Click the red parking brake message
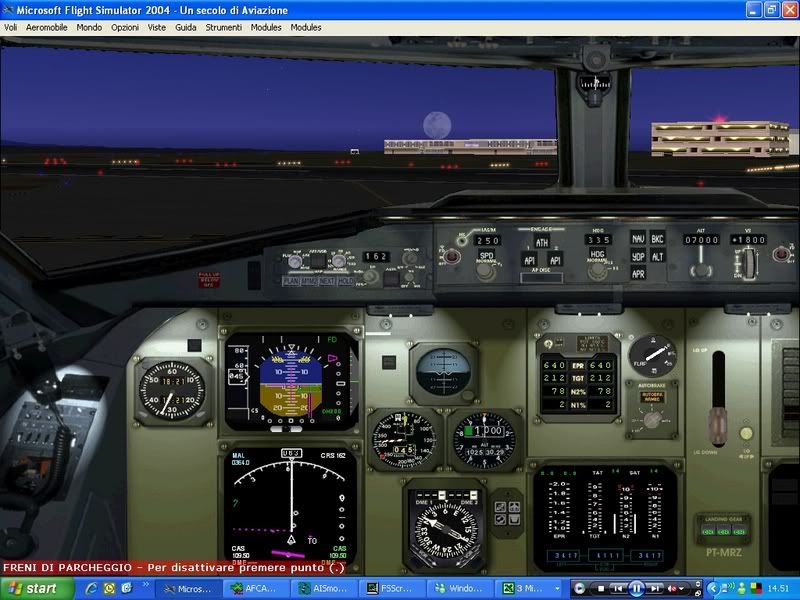 click(x=173, y=567)
